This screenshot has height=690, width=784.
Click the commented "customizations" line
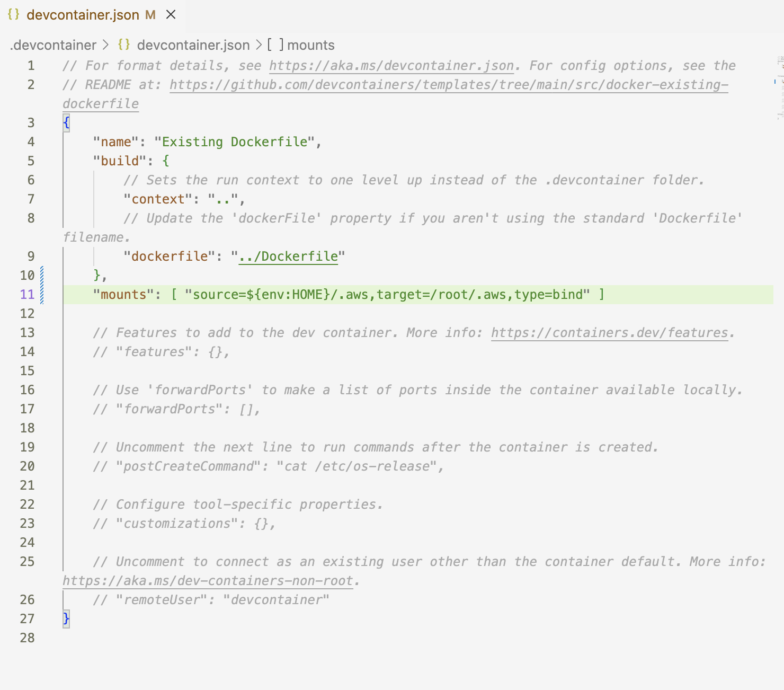[x=184, y=524]
